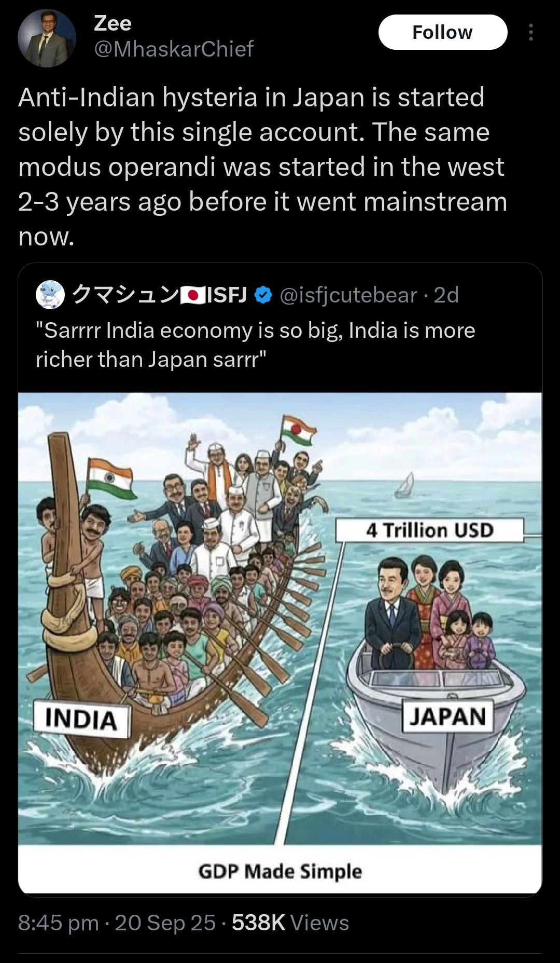The width and height of the screenshot is (560, 963).
Task: View the 538K Views count
Action: pos(290,923)
